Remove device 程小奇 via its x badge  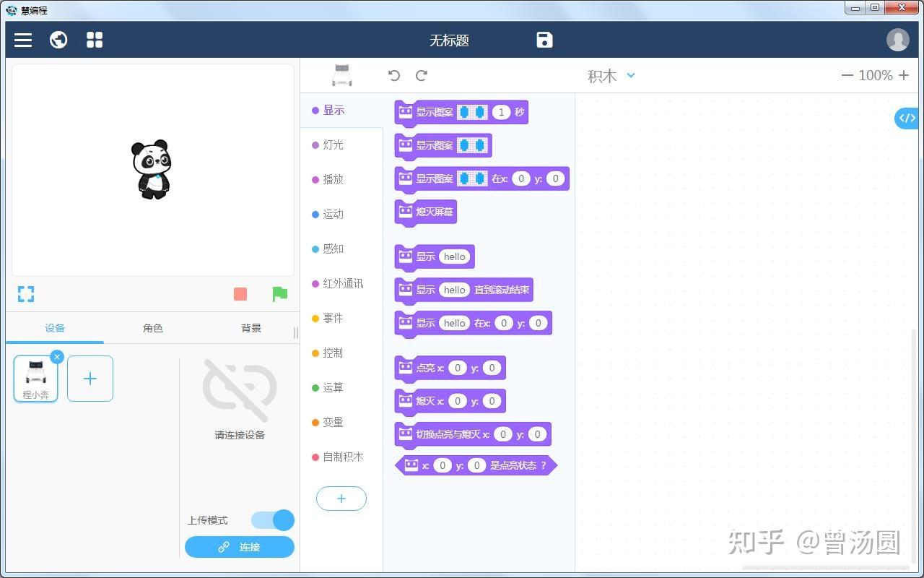[x=57, y=356]
